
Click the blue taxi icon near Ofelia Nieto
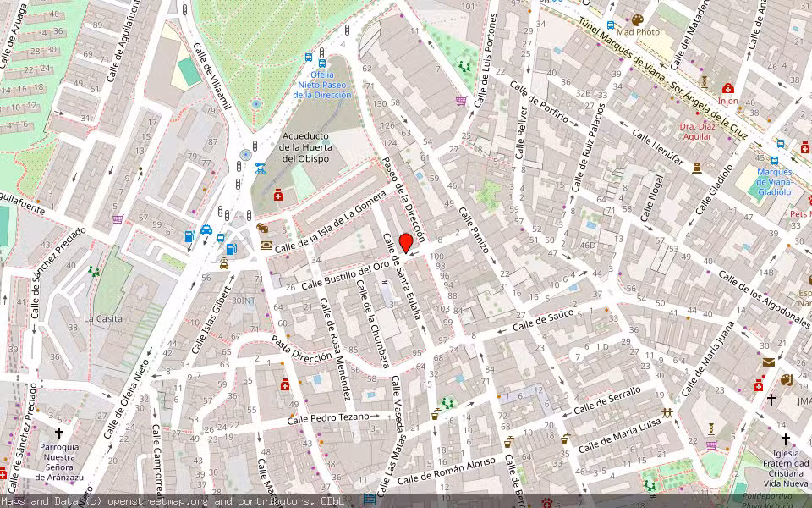click(x=206, y=229)
